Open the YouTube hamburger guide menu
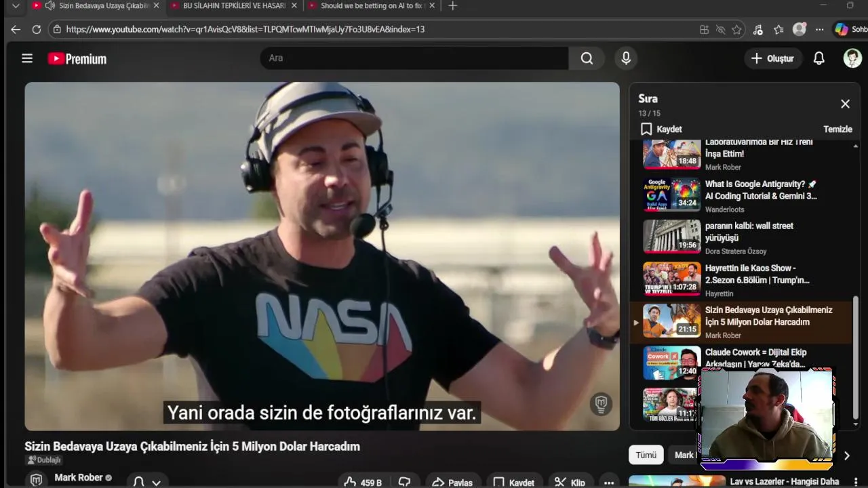868x488 pixels. (27, 58)
